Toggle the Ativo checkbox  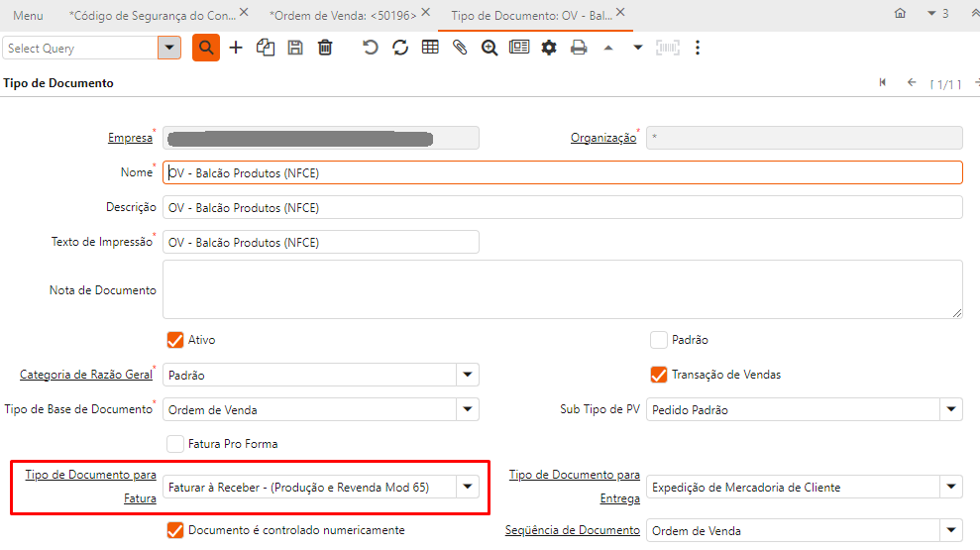coord(175,340)
